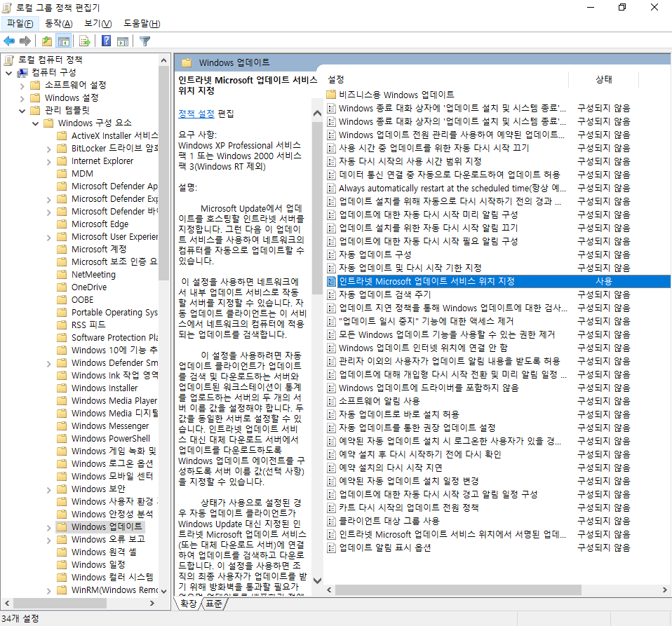This screenshot has width=672, height=626.
Task: Click the 컴퓨터 구성 computer icon
Action: point(22,73)
